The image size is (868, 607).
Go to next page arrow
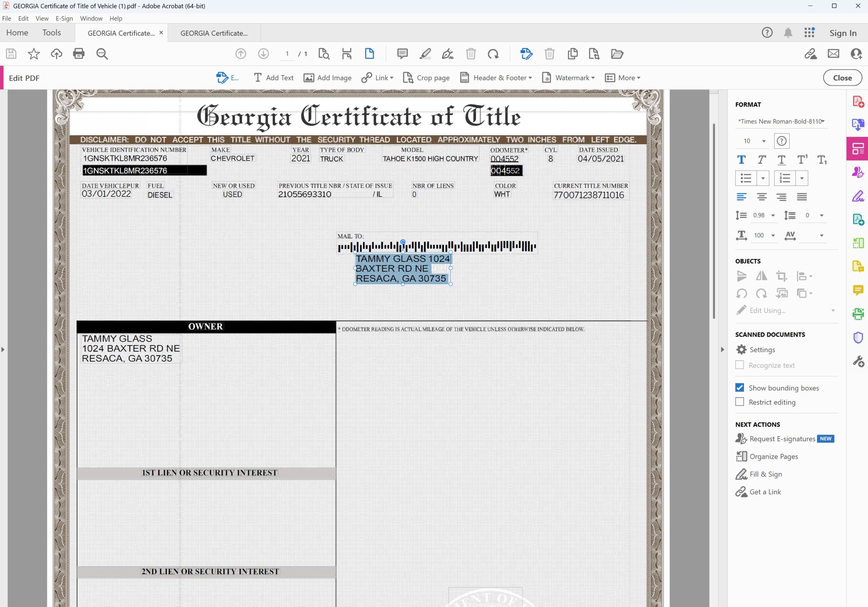pos(263,54)
